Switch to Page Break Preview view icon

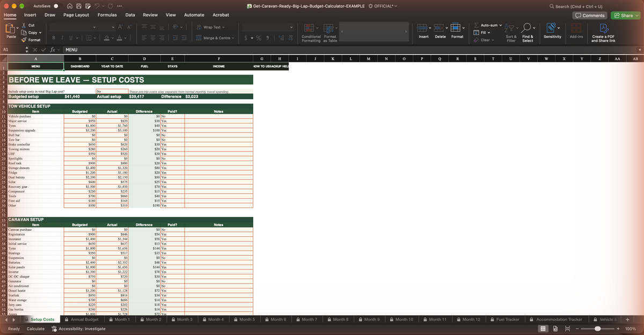pos(567,328)
